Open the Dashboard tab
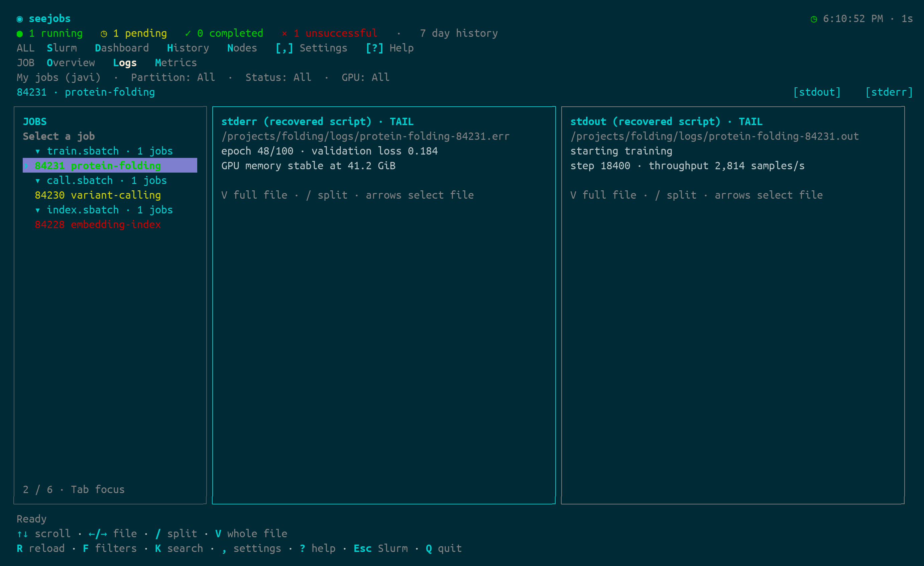The width and height of the screenshot is (924, 566). 122,48
